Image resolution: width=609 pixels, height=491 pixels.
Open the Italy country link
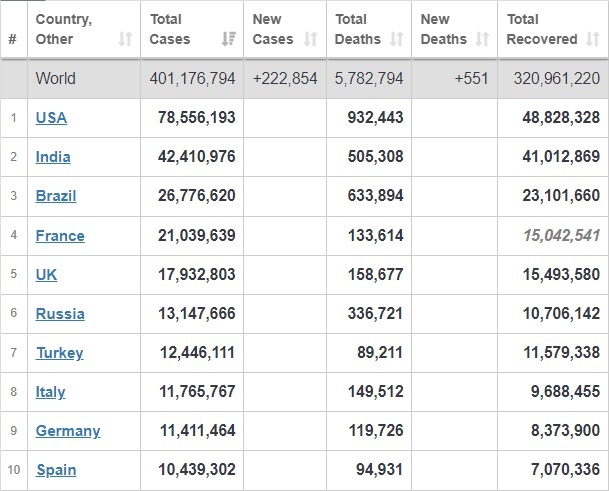coord(50,392)
